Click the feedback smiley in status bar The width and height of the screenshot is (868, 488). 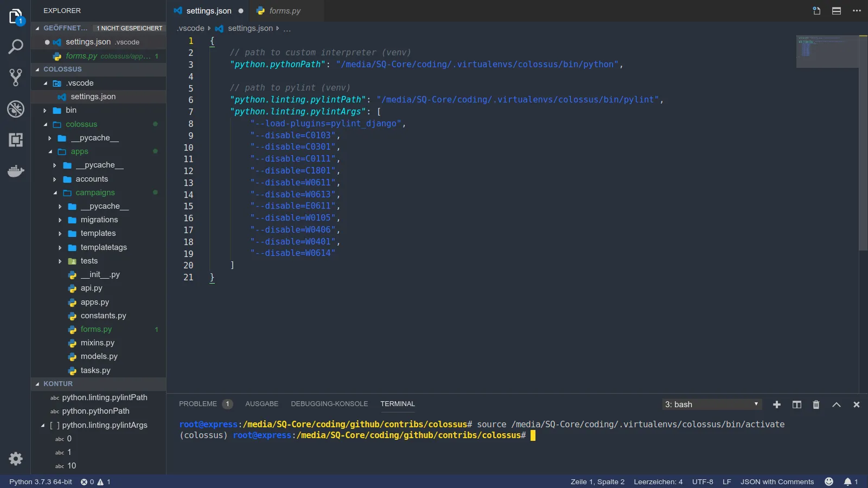[x=829, y=481]
